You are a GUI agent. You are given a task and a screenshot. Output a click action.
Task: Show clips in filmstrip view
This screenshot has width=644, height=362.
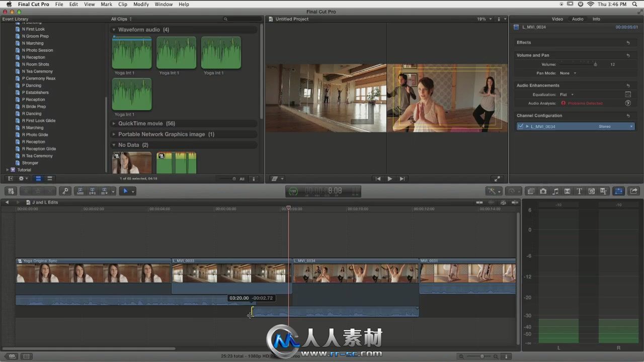pyautogui.click(x=38, y=178)
